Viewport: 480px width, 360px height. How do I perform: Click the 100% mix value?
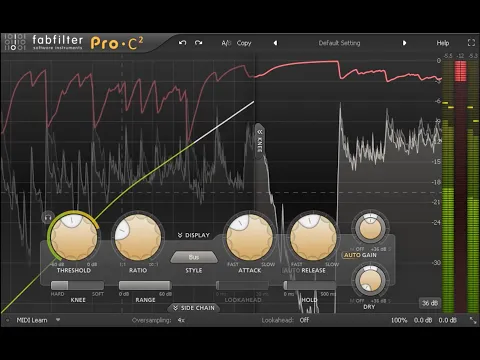point(399,320)
